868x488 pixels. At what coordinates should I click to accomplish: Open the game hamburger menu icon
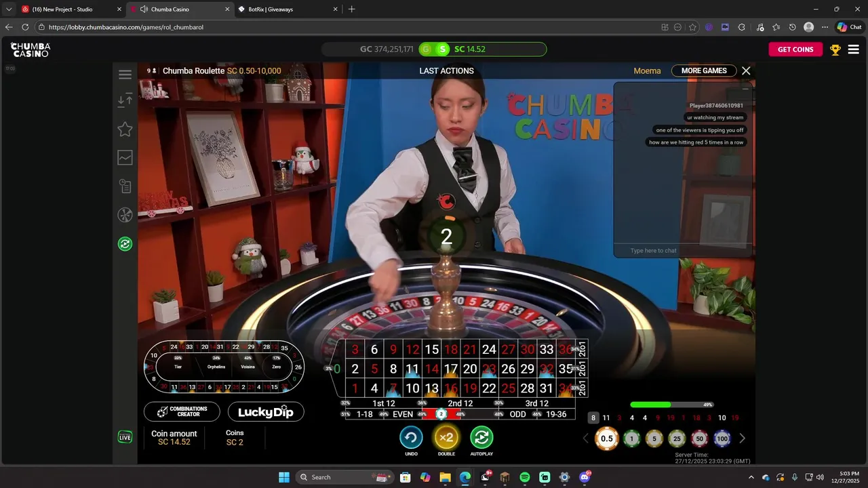point(125,75)
